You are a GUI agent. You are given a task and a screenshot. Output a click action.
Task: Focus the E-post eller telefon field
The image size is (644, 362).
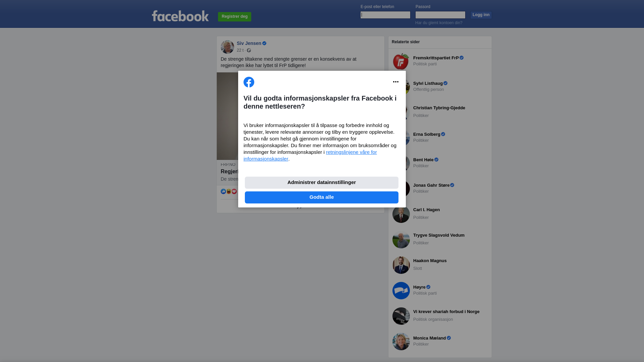coord(385,15)
